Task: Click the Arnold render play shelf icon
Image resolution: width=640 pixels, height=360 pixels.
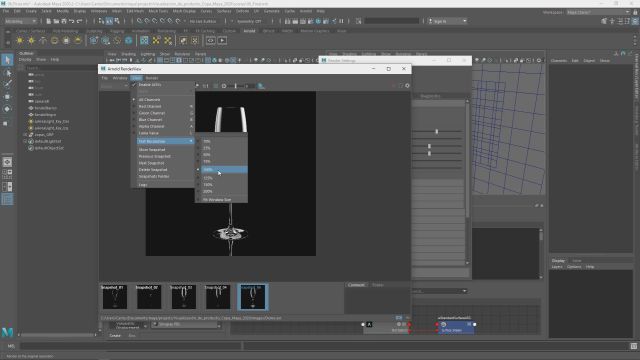Action: tap(222, 40)
